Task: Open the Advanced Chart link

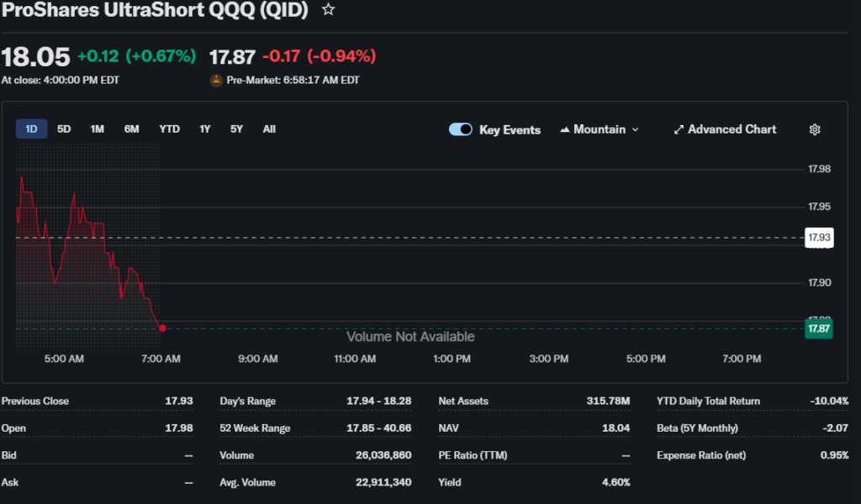Action: 732,129
